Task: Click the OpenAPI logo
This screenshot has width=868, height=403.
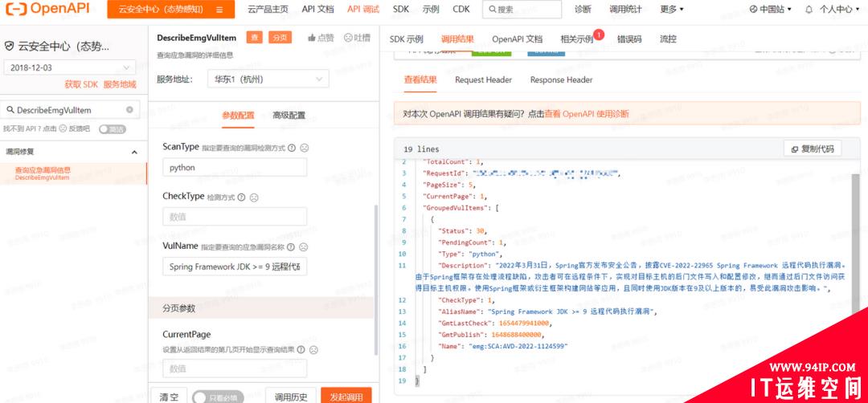Action: (x=47, y=9)
